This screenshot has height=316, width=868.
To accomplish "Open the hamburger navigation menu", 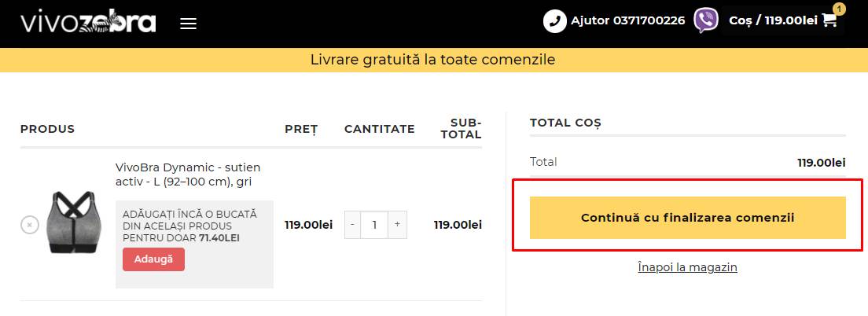I will click(x=188, y=24).
